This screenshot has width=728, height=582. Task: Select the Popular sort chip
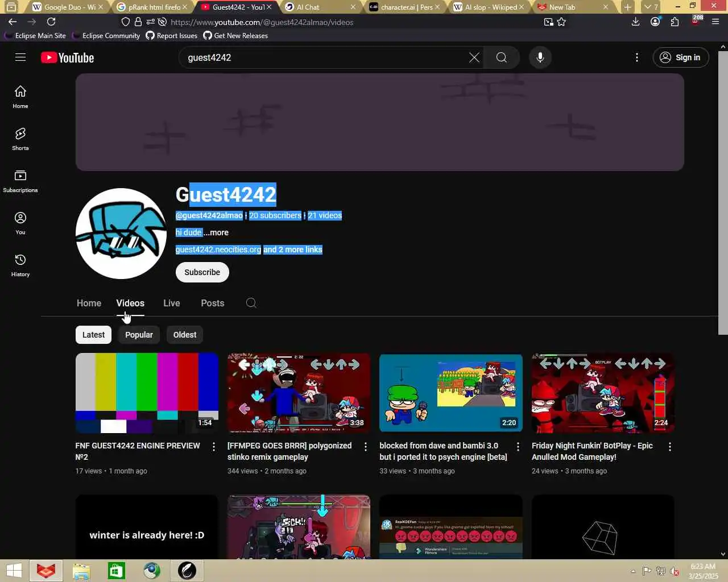click(x=139, y=335)
